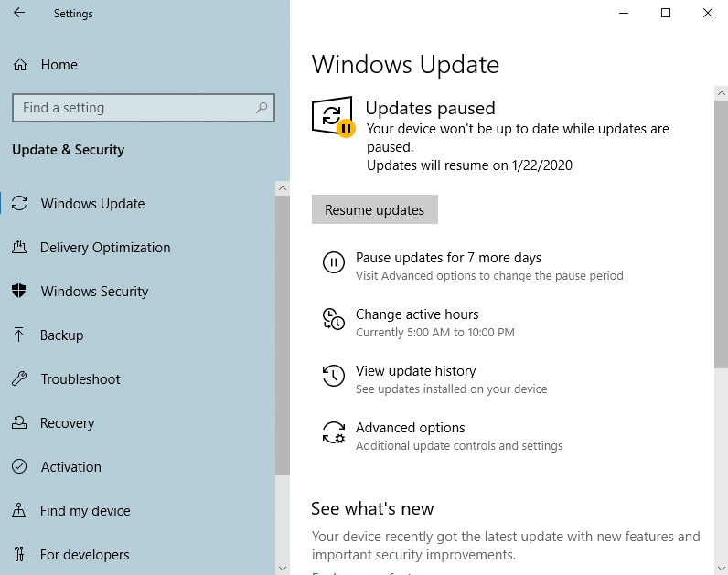Minimize the Settings window
Image resolution: width=728 pixels, height=575 pixels.
click(x=624, y=13)
